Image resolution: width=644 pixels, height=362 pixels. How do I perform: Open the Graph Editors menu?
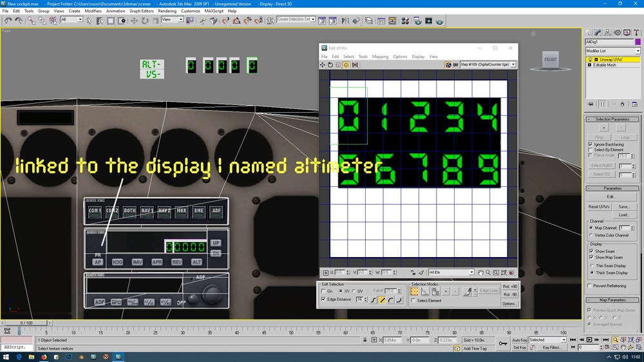click(x=141, y=11)
